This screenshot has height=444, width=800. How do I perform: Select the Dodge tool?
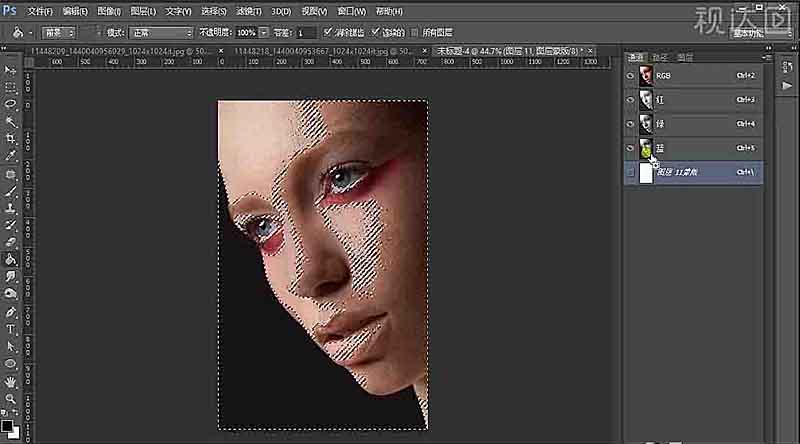point(10,294)
